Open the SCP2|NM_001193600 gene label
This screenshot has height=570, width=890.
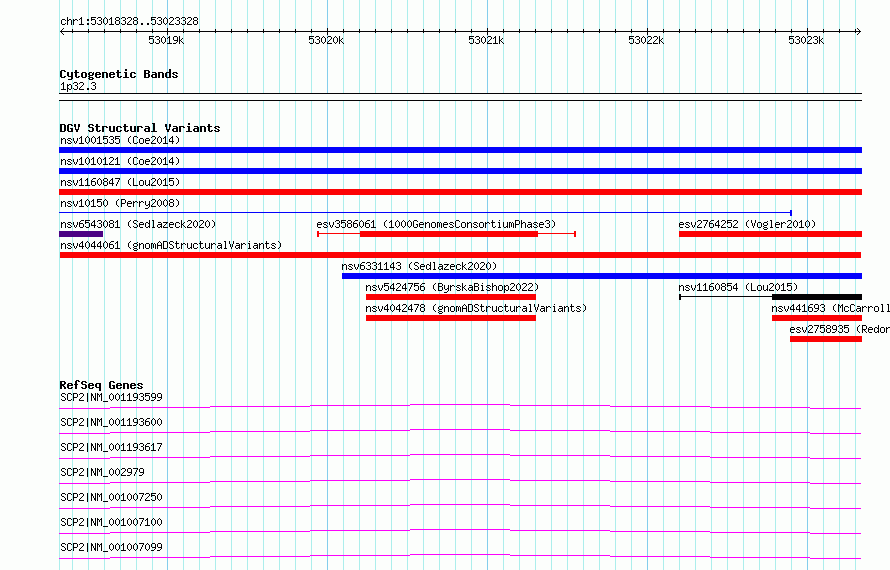(111, 422)
